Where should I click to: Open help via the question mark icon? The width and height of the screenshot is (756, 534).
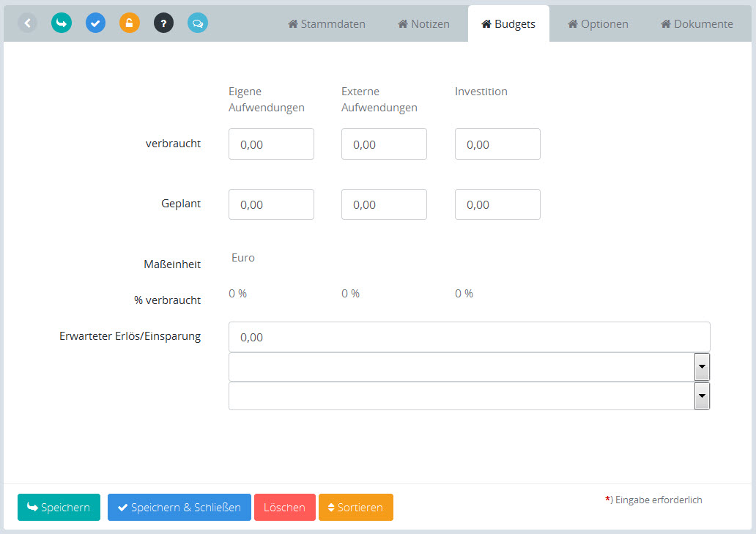pos(163,23)
